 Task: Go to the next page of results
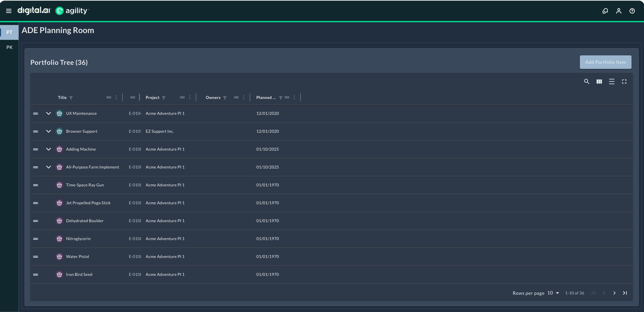point(614,293)
